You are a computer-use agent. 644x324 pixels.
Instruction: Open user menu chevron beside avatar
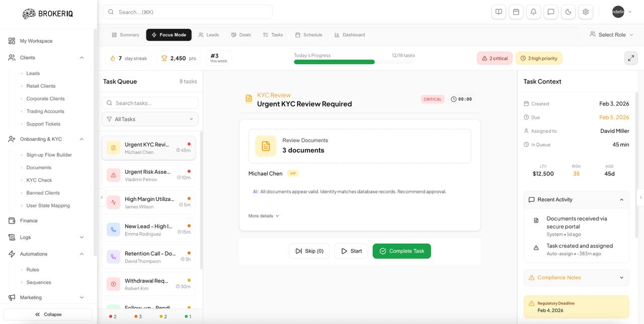click(x=630, y=12)
